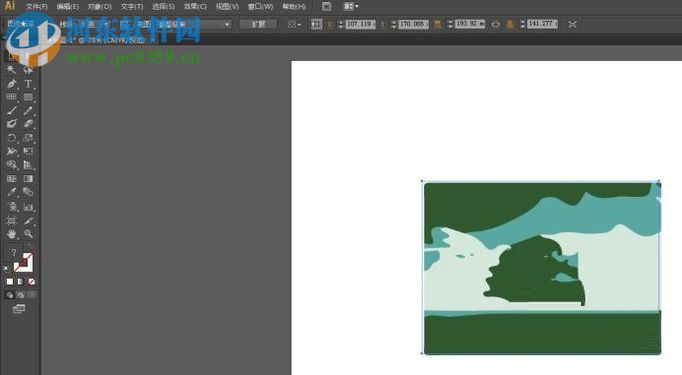Open the 文字(T) menu
The width and height of the screenshot is (682, 375).
pyautogui.click(x=132, y=7)
